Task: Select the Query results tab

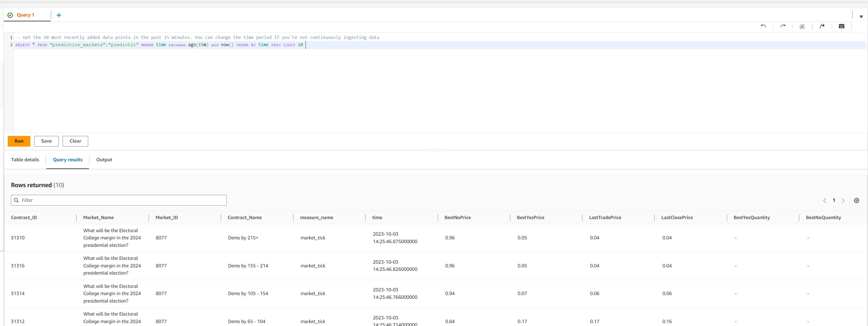Action: (68, 160)
